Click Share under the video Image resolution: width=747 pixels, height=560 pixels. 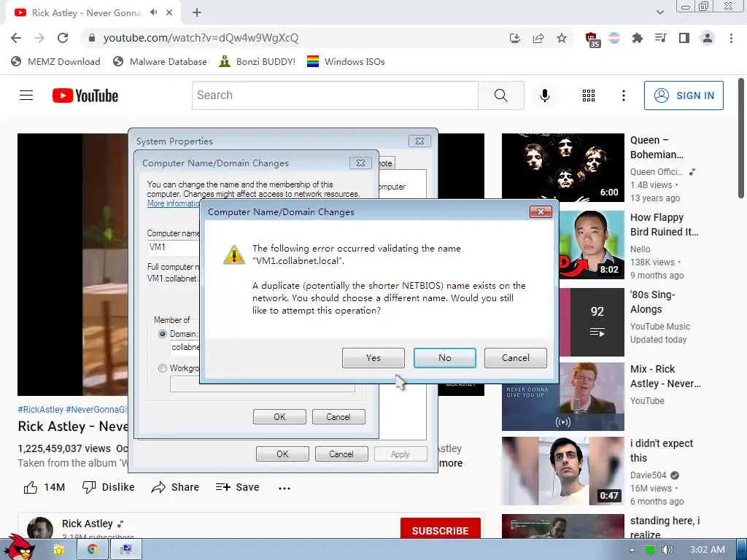coord(175,487)
